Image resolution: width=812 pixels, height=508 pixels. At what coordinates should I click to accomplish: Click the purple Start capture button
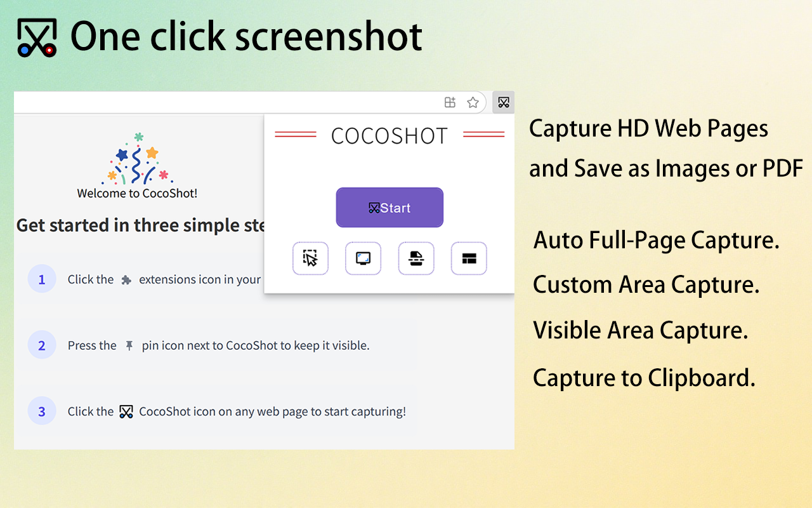point(390,208)
